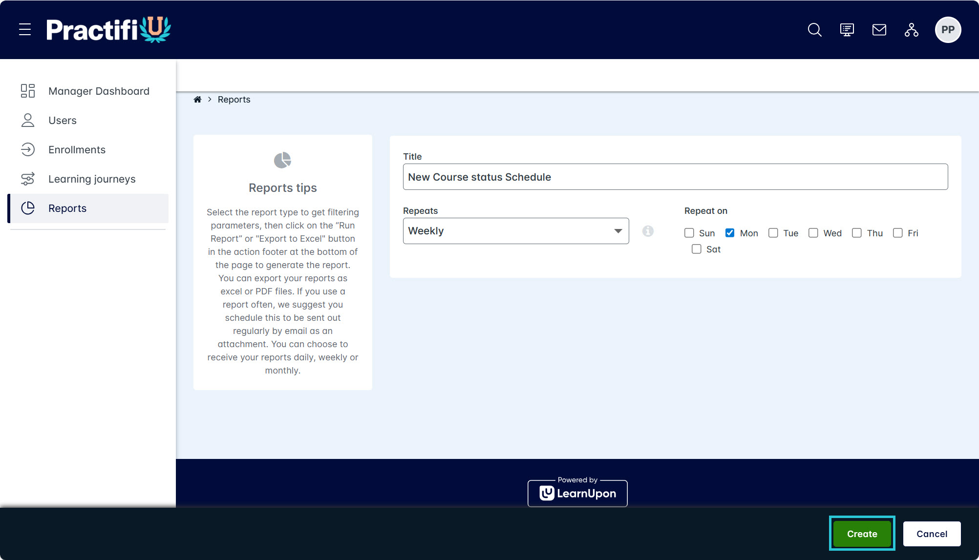This screenshot has height=560, width=979.
Task: Click the pie chart icon above Reports tips
Action: pos(282,160)
